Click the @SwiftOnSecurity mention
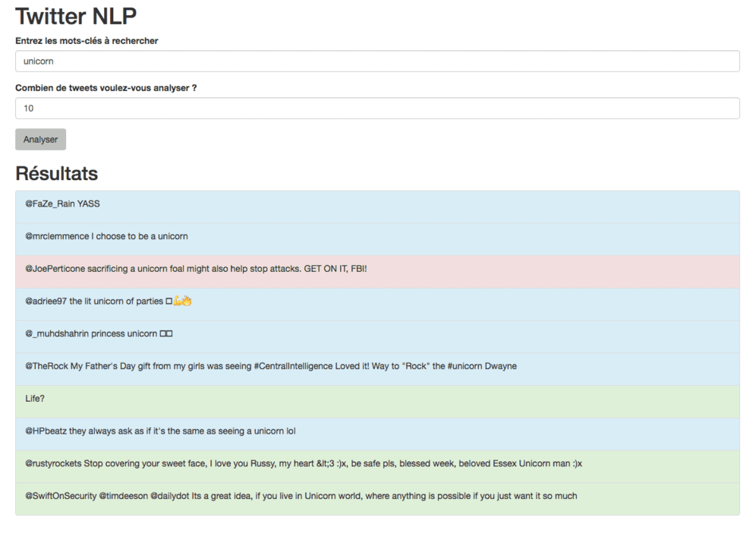This screenshot has width=756, height=534. 60,496
